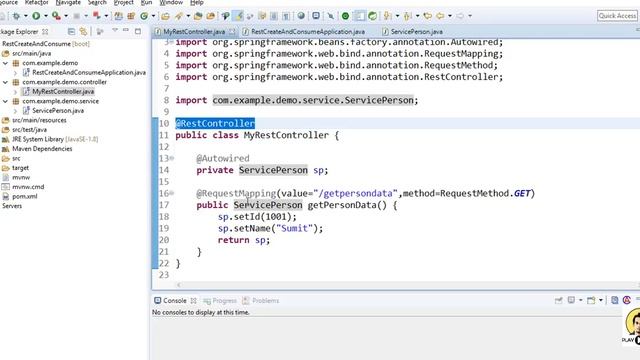Open the Refactor menu
The height and width of the screenshot is (360, 640).
click(36, 2)
